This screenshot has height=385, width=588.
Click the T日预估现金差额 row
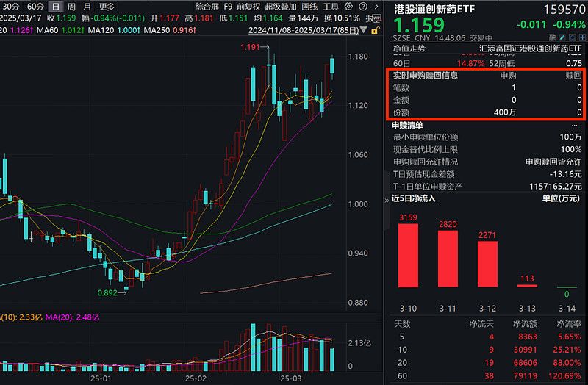(487, 174)
